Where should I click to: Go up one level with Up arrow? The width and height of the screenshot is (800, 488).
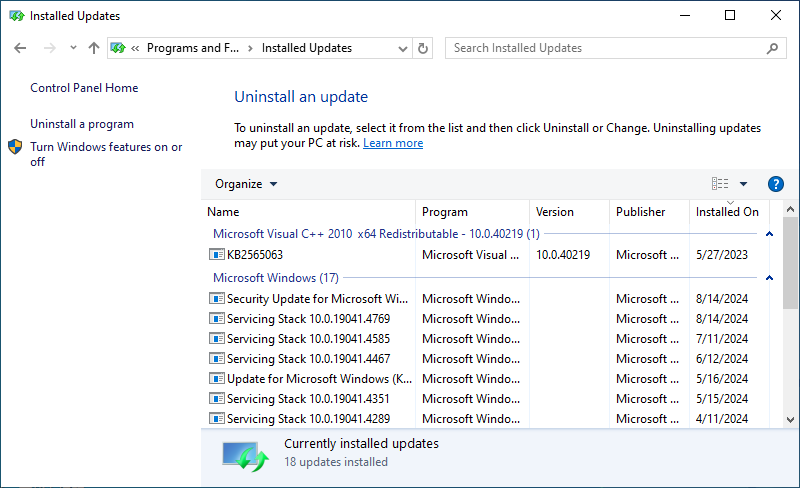(x=93, y=48)
